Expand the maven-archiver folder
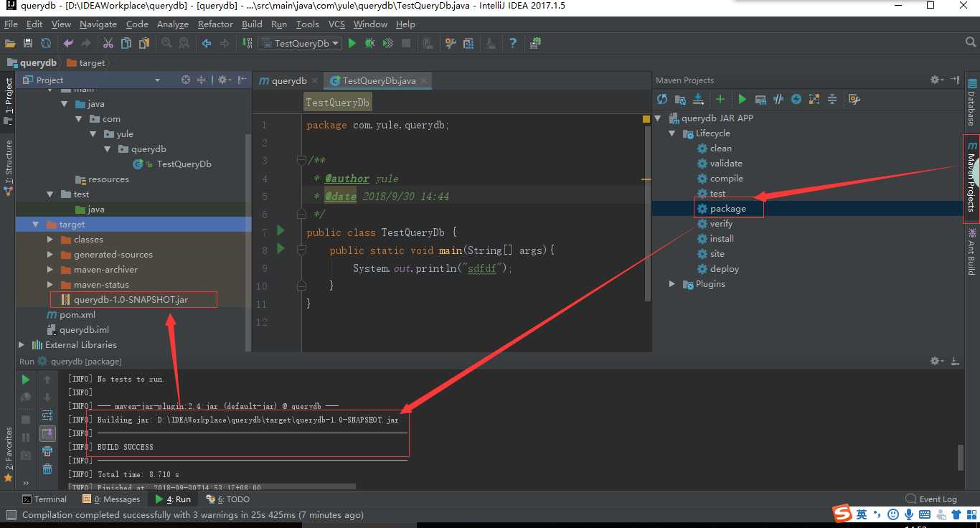Screen dimensions: 980x528 click(50, 270)
